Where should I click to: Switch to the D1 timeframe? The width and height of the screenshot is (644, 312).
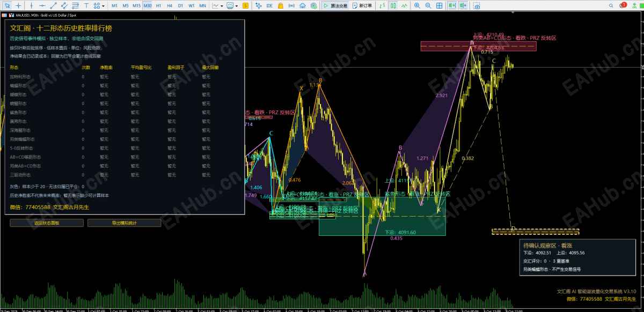pos(180,5)
